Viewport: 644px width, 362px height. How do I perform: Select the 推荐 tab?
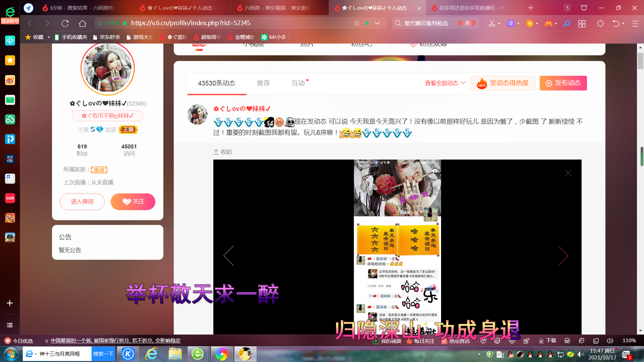263,83
